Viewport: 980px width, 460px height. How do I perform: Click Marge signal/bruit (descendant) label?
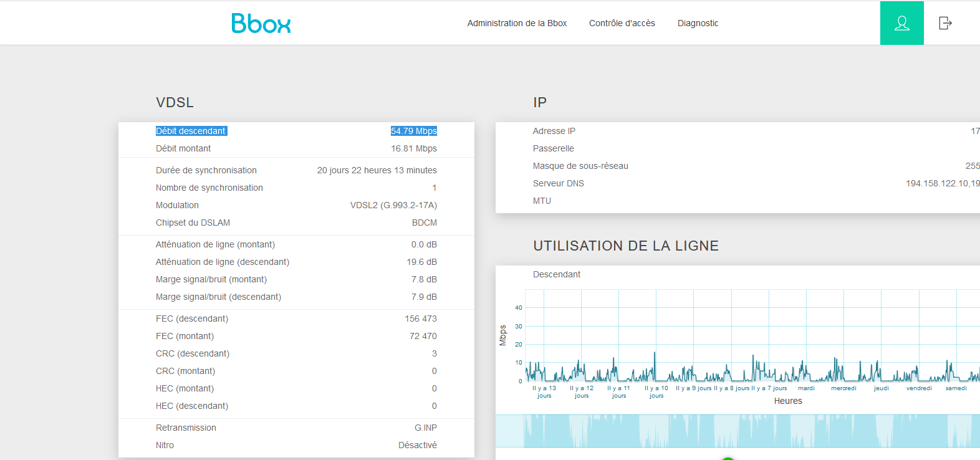(218, 297)
